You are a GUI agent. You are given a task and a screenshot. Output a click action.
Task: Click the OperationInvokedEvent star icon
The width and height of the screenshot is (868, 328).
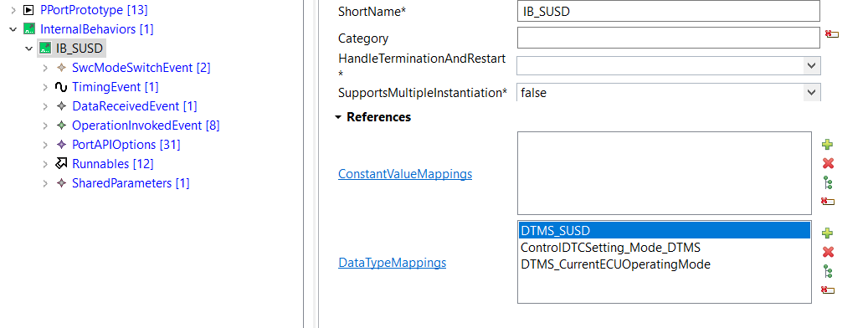pyautogui.click(x=61, y=126)
